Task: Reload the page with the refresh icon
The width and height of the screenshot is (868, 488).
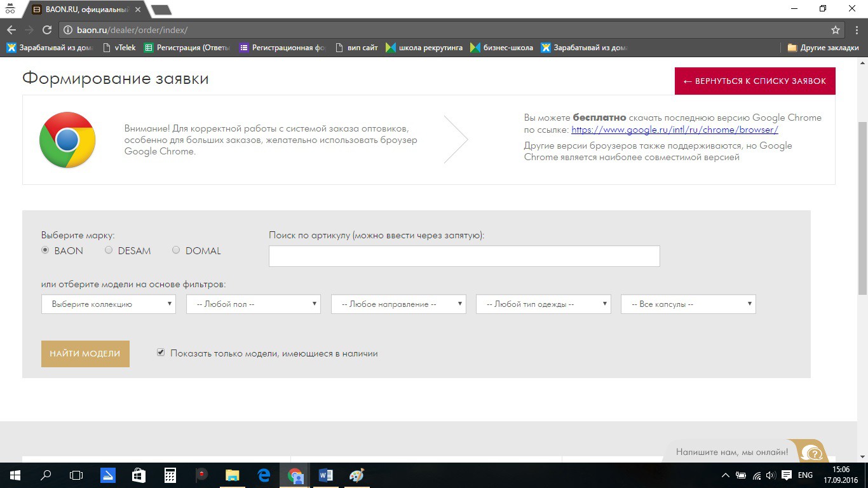Action: tap(46, 30)
